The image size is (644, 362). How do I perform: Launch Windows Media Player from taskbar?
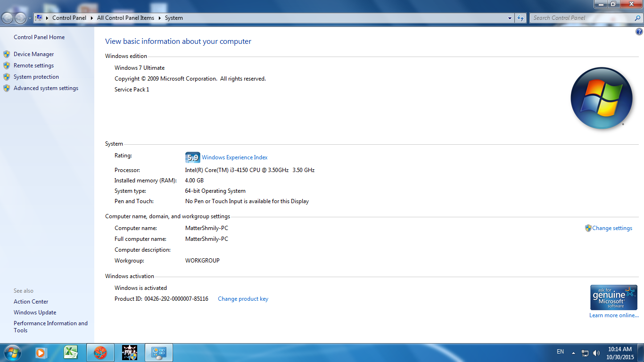(41, 353)
